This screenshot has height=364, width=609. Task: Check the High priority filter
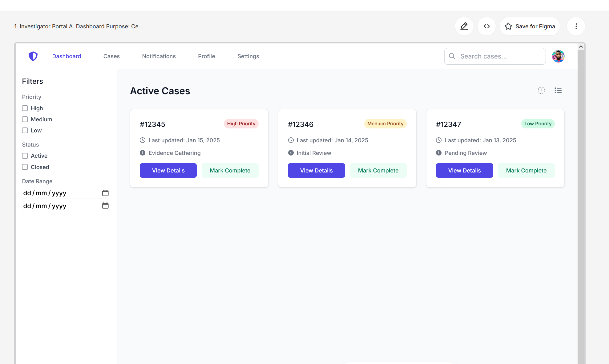tap(25, 108)
